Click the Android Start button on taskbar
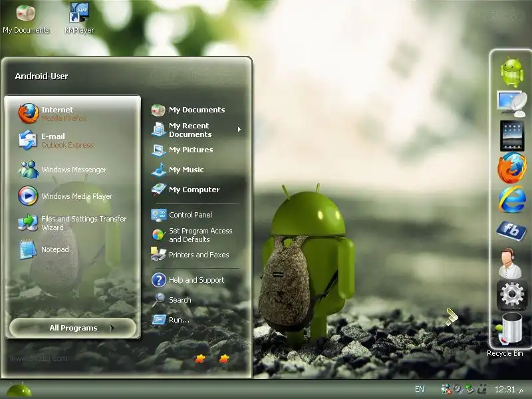 (19, 390)
